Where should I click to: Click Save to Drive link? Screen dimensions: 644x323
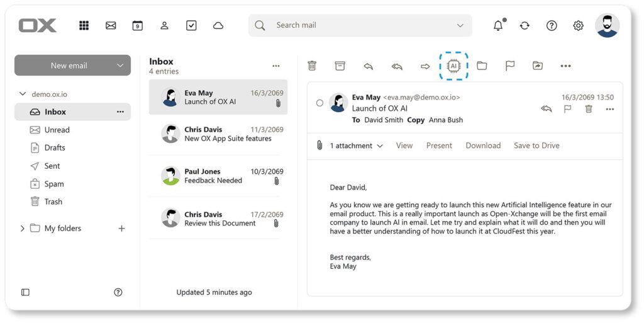[536, 145]
